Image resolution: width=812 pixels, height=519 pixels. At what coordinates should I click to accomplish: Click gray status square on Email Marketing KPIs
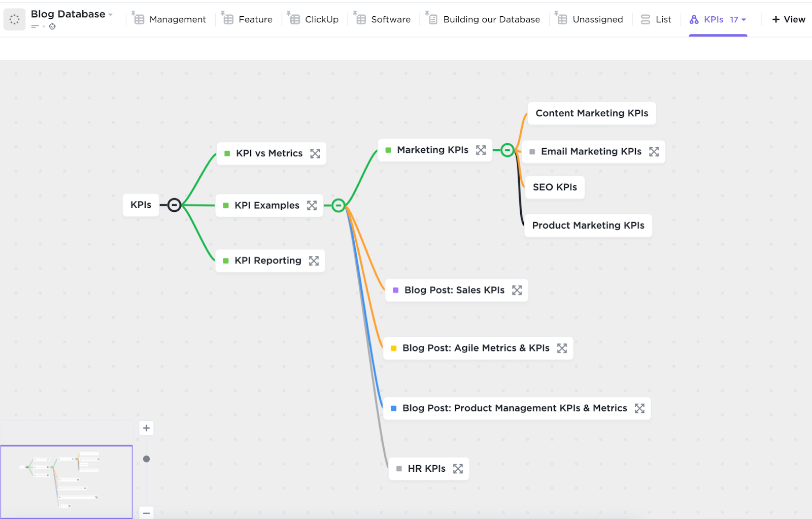click(x=532, y=152)
